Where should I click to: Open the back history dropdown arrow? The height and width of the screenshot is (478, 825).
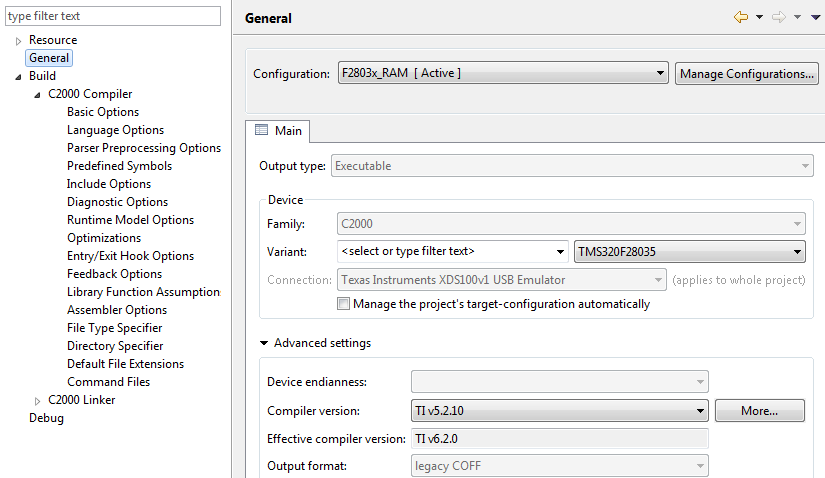(x=759, y=17)
